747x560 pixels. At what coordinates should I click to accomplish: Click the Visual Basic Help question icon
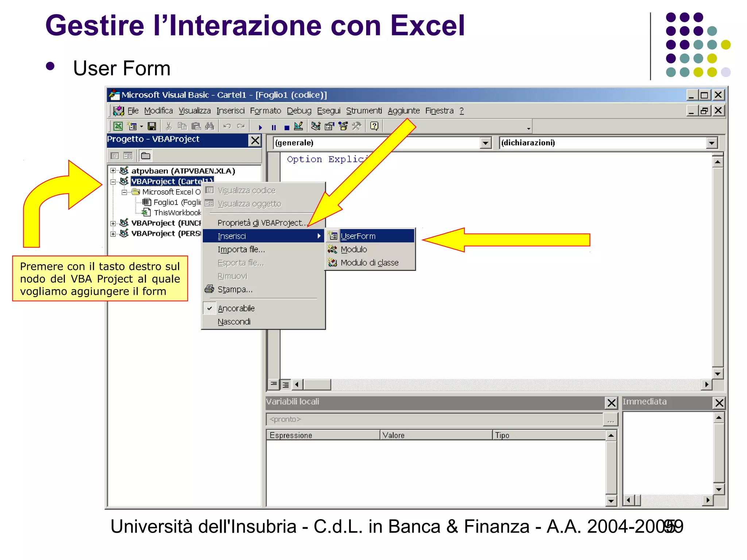coord(374,126)
